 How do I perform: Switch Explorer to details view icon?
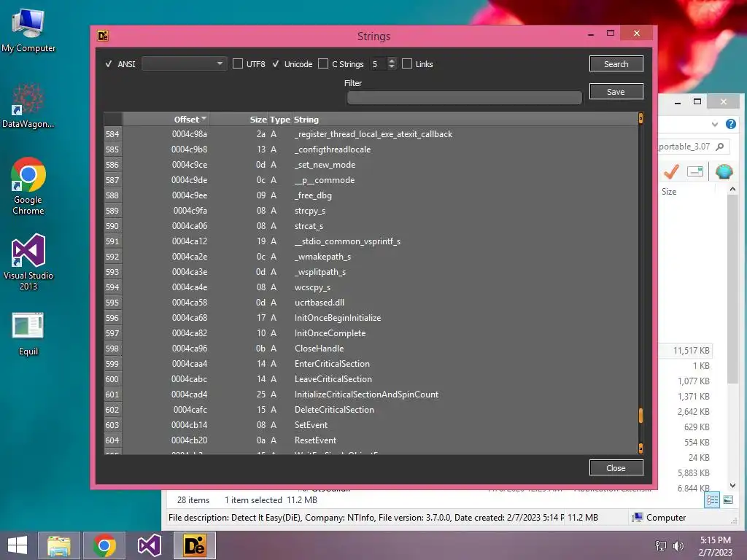pyautogui.click(x=712, y=499)
